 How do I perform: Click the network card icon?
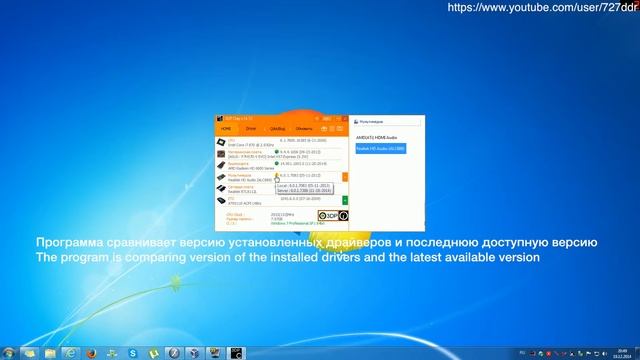(x=221, y=189)
